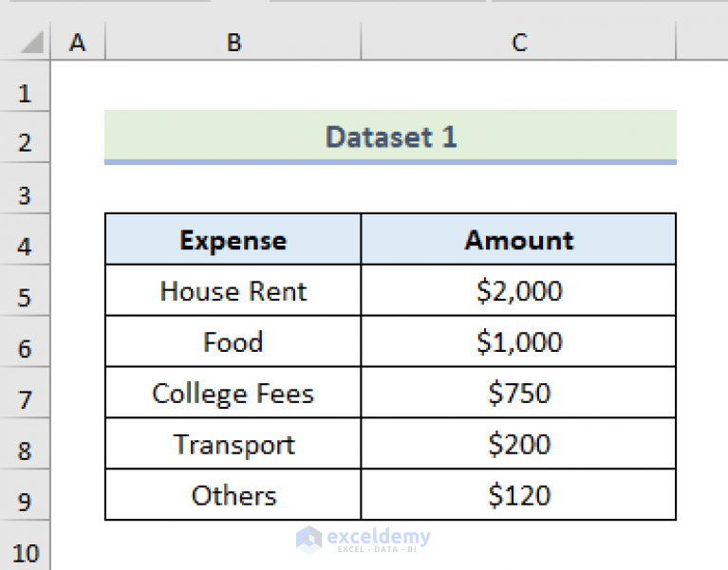Screen dimensions: 728x570
Task: Click the 'Dataset 1' title cell
Action: pos(390,138)
